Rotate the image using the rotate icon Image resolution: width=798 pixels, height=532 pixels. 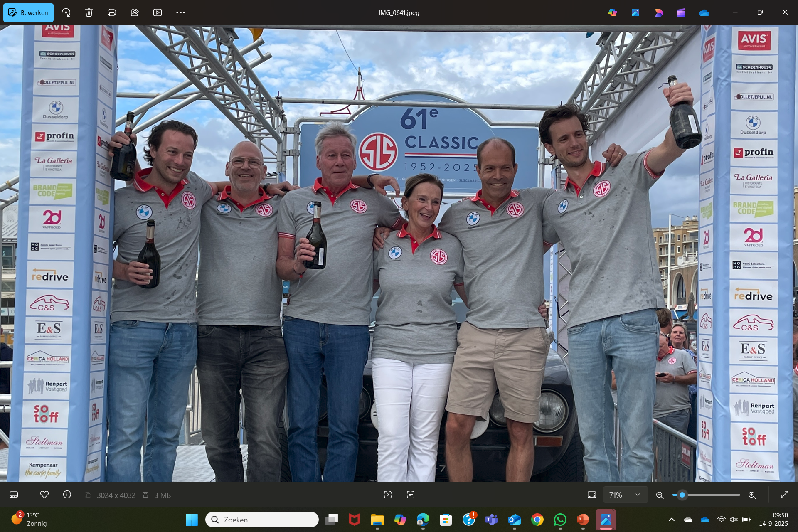pyautogui.click(x=66, y=12)
